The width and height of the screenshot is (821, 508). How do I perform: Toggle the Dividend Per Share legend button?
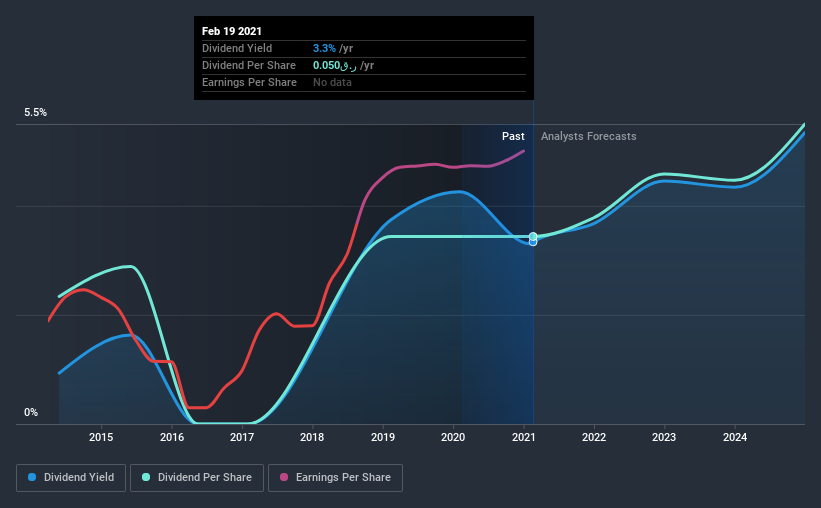pos(197,478)
